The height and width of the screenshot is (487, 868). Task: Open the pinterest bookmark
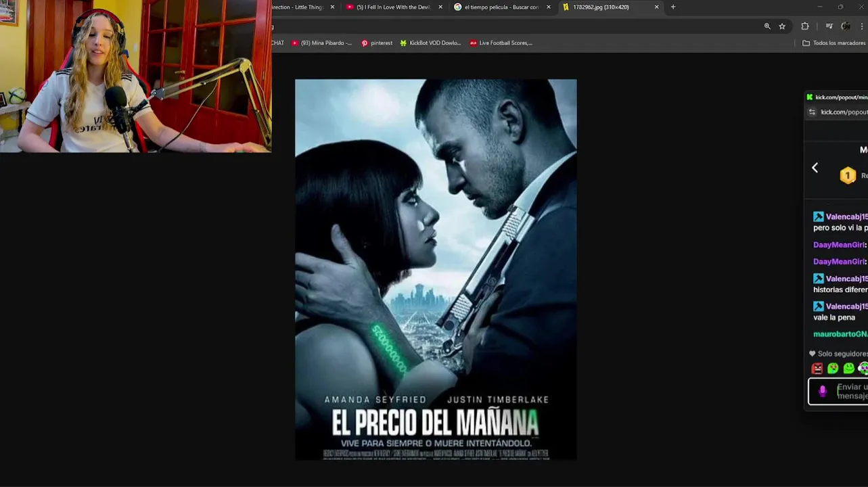pos(377,43)
